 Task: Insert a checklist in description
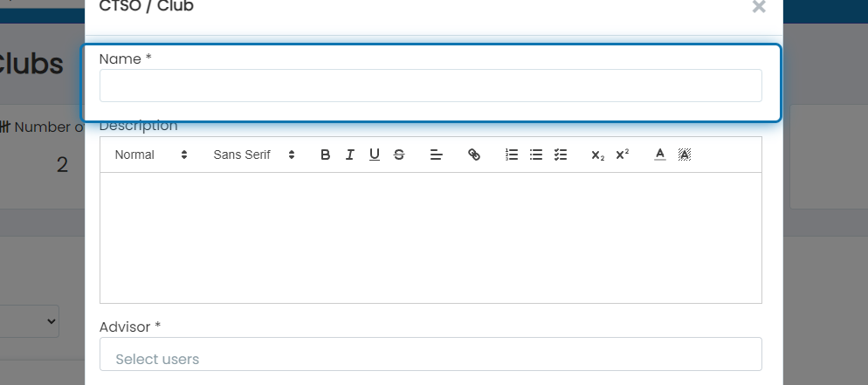tap(561, 155)
